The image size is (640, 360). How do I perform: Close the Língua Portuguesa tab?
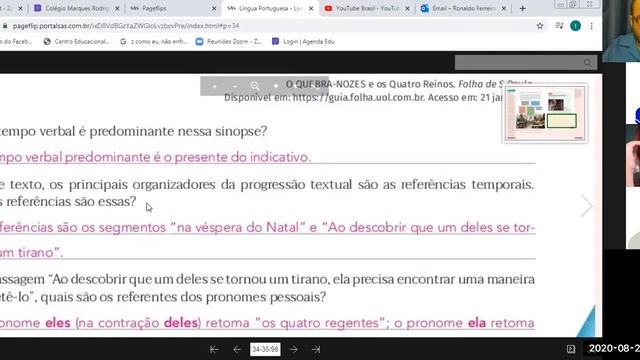click(x=311, y=8)
